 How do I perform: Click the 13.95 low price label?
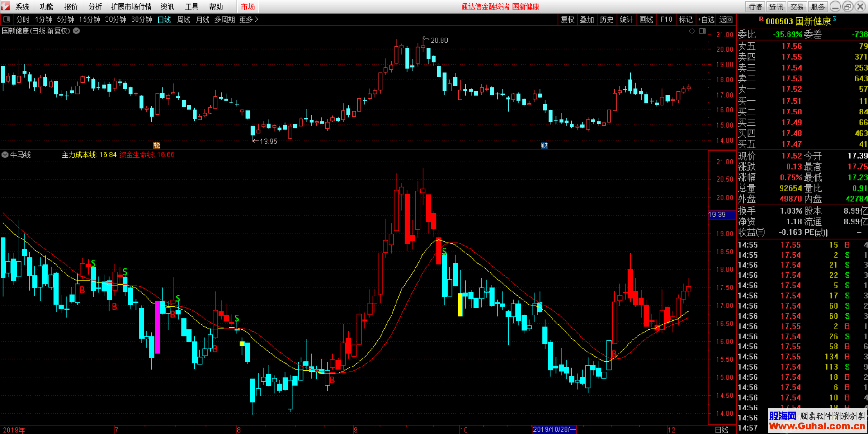pyautogui.click(x=269, y=142)
